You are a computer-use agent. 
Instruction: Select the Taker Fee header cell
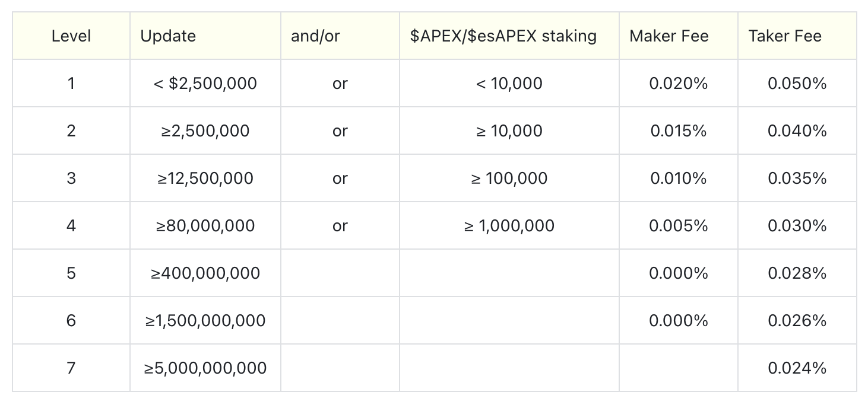[797, 36]
